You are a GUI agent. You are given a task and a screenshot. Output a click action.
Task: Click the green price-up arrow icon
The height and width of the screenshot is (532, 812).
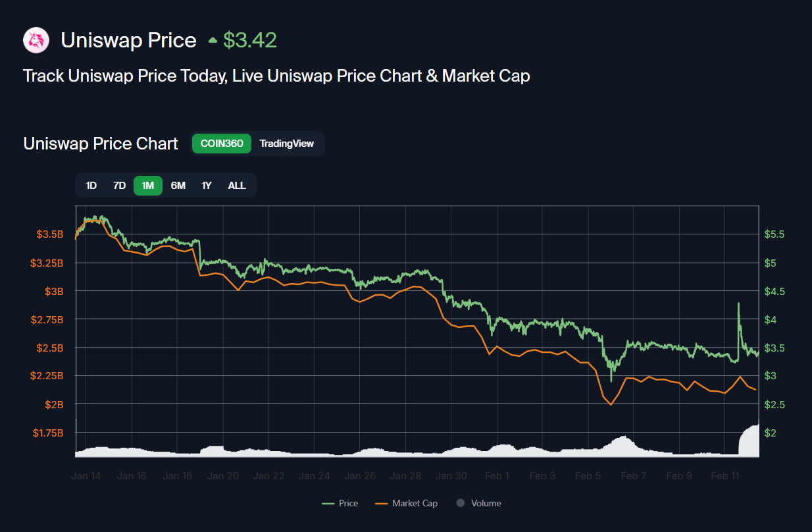[213, 41]
